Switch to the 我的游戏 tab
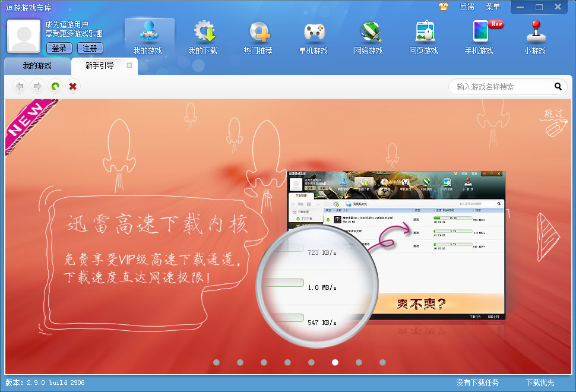Viewport: 576px width, 392px height. pyautogui.click(x=37, y=66)
